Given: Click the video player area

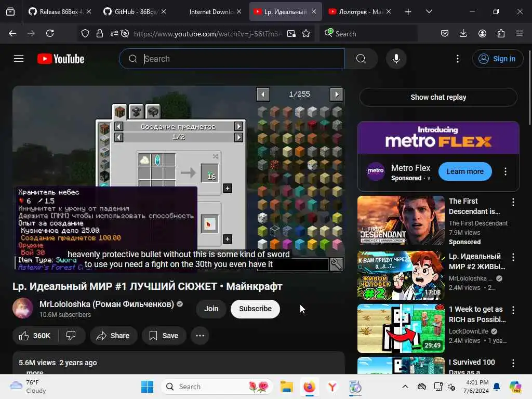Looking at the screenshot, I should [179, 179].
